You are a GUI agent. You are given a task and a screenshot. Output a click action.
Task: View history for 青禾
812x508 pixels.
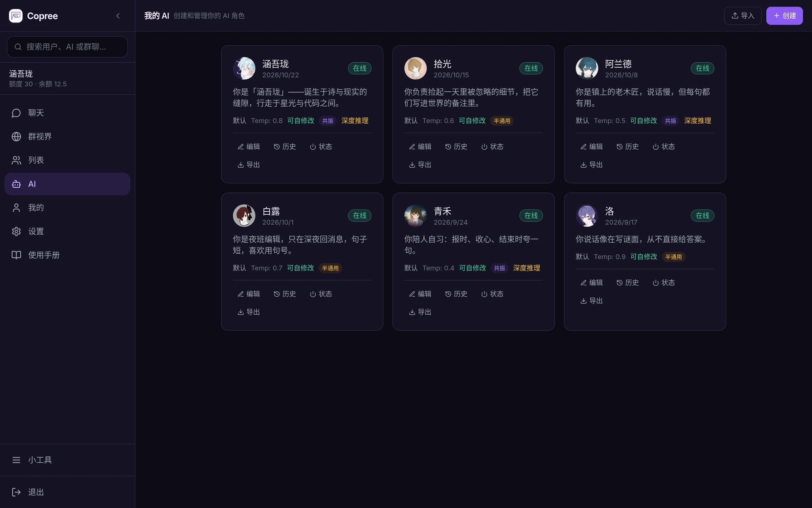click(x=456, y=294)
